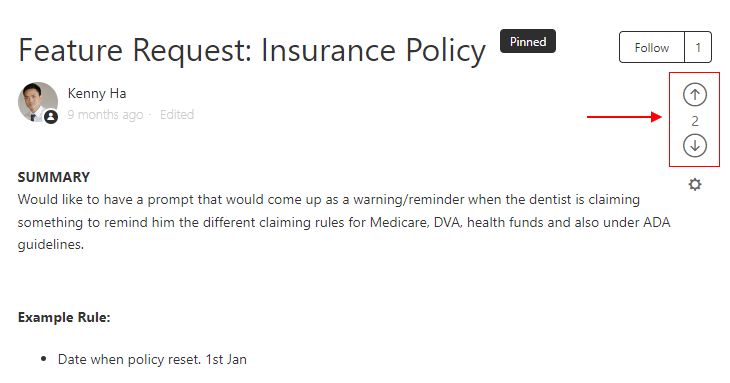Click the 'Example Rule:' heading
The image size is (730, 383).
(64, 317)
